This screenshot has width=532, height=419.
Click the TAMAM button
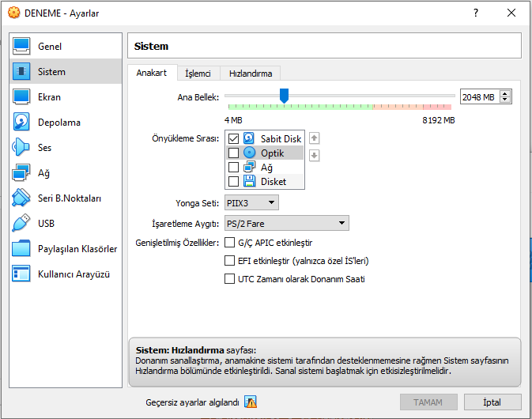point(428,402)
